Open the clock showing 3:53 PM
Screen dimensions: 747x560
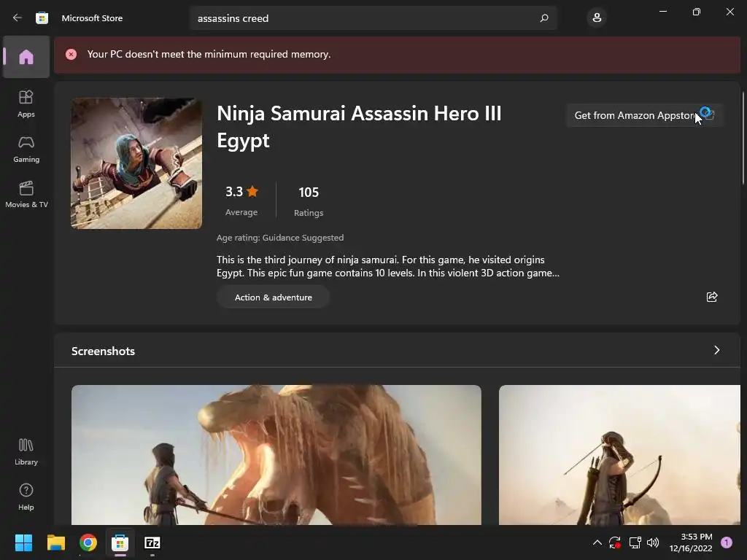coord(691,542)
